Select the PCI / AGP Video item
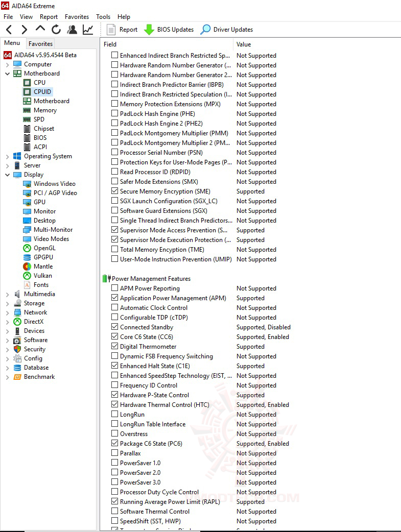The height and width of the screenshot is (532, 401). pyautogui.click(x=55, y=193)
